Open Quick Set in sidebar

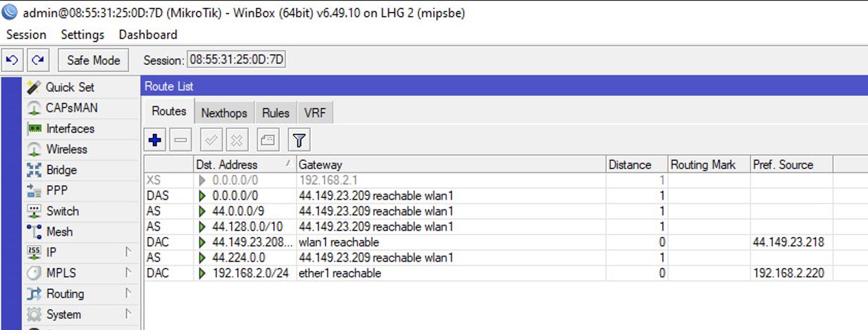click(x=70, y=87)
